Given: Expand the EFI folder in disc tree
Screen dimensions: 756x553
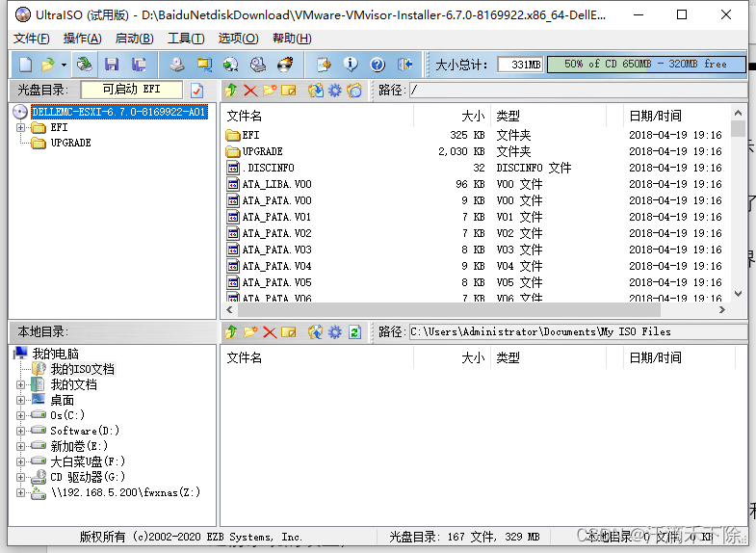Looking at the screenshot, I should pyautogui.click(x=21, y=128).
